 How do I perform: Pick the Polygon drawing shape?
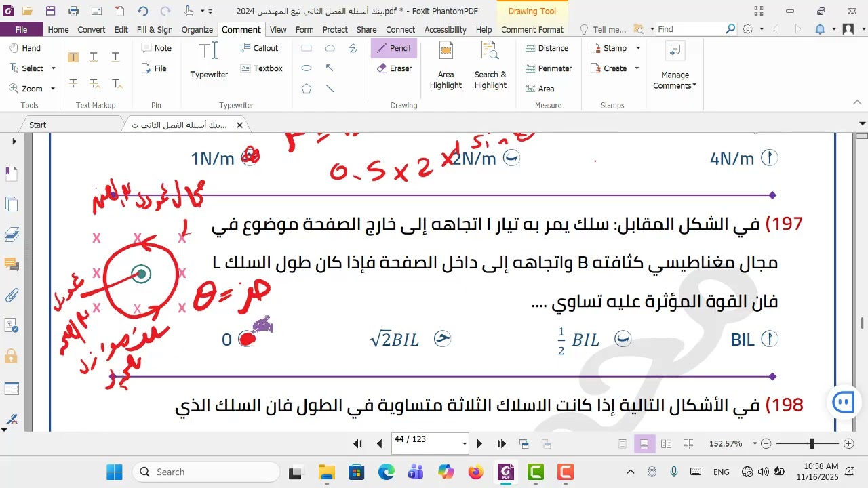coord(307,89)
